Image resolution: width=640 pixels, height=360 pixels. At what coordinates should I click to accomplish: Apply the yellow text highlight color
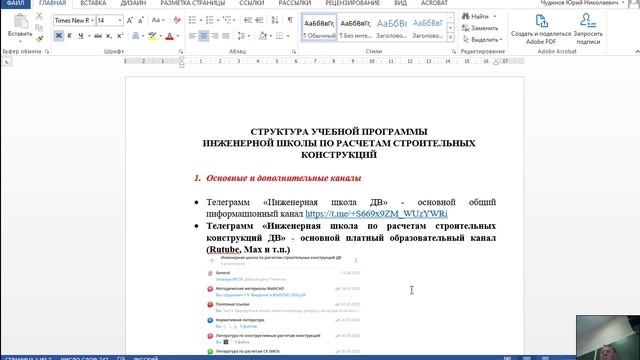[152, 36]
